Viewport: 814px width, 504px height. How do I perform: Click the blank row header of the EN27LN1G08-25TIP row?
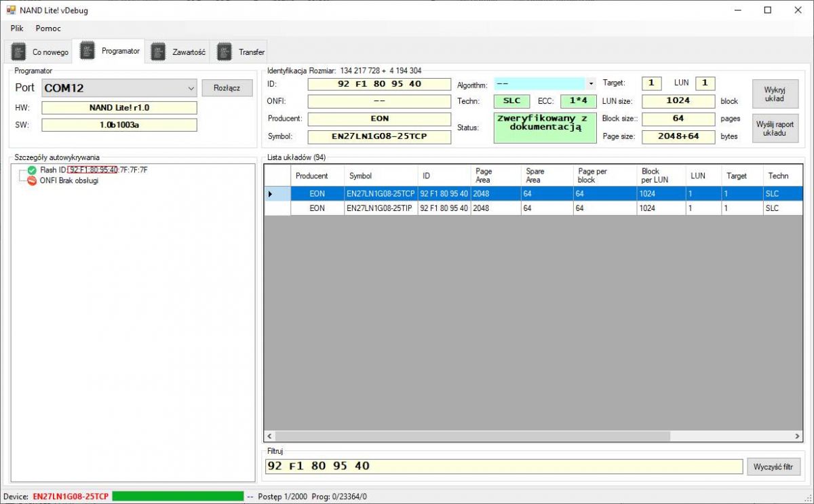click(x=277, y=208)
